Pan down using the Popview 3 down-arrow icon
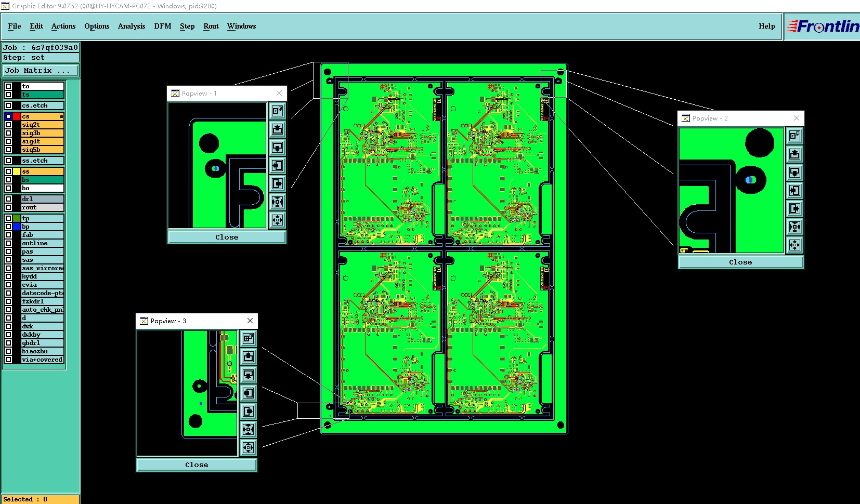 [x=248, y=375]
